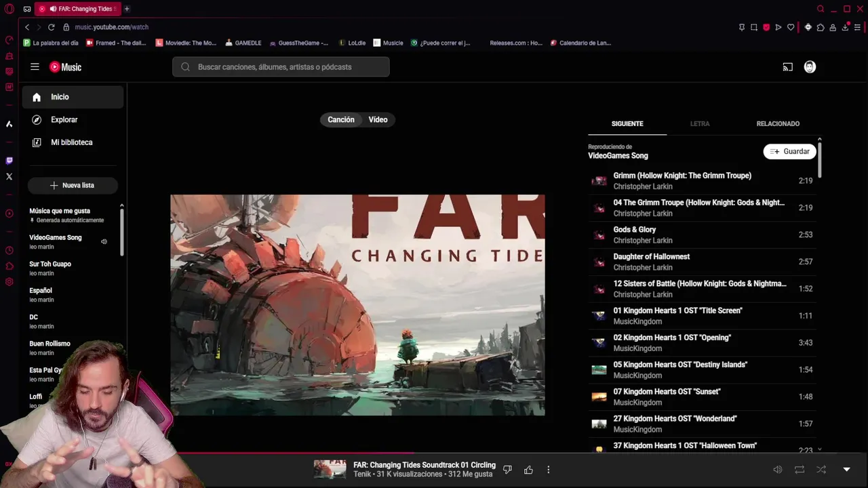Screen dimensions: 868x488
Task: Open the RELACIONADO tab
Action: (x=778, y=124)
